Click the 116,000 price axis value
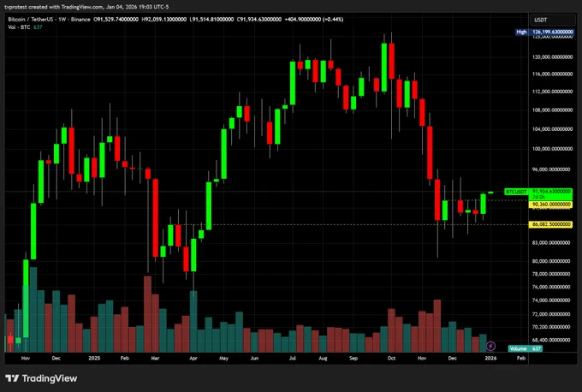Viewport: 582px width, 392px height. (x=552, y=74)
